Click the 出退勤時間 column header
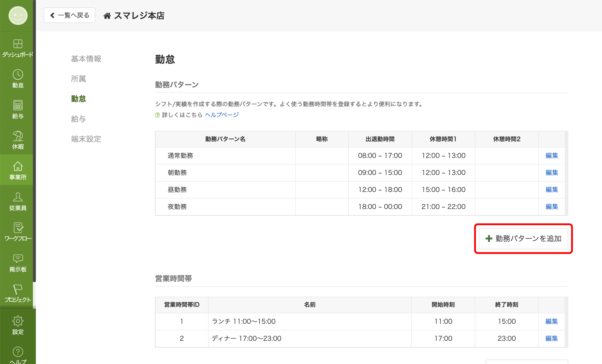This screenshot has width=602, height=364. (380, 139)
